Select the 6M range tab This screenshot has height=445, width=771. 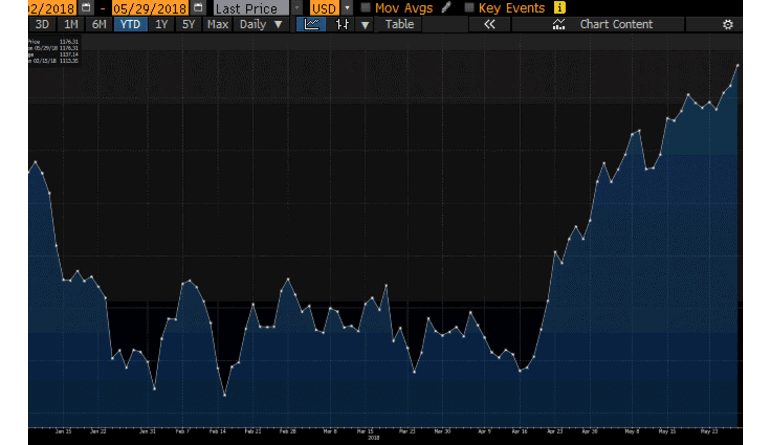(x=99, y=24)
